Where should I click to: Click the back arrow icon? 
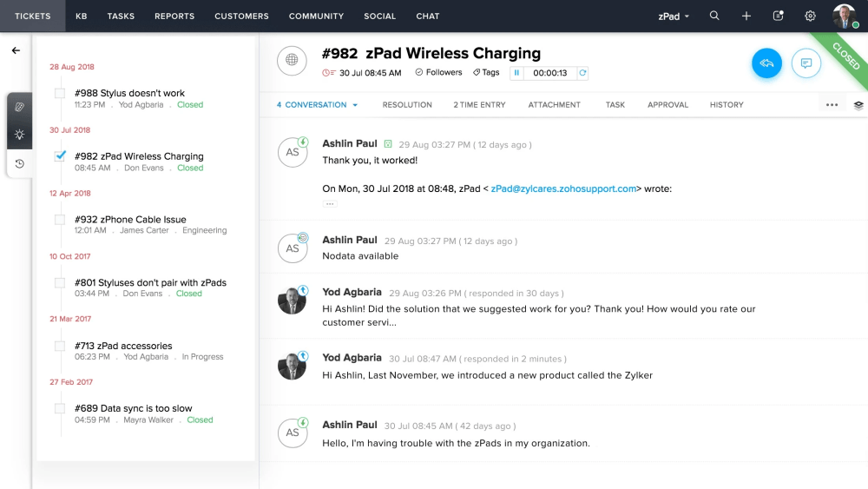[16, 50]
